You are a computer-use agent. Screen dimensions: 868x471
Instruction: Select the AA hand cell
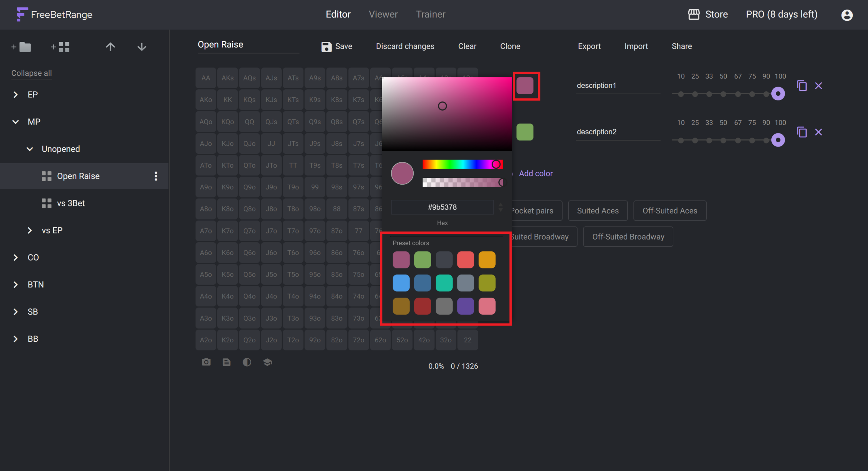(206, 78)
